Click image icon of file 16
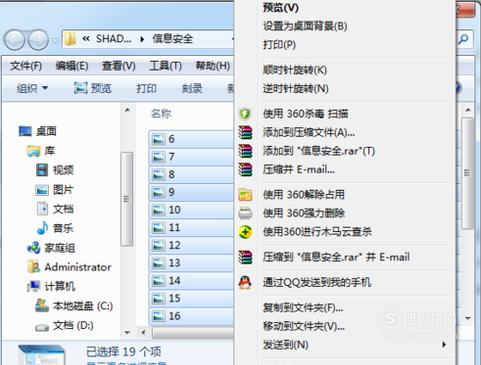The image size is (481, 365). [158, 316]
